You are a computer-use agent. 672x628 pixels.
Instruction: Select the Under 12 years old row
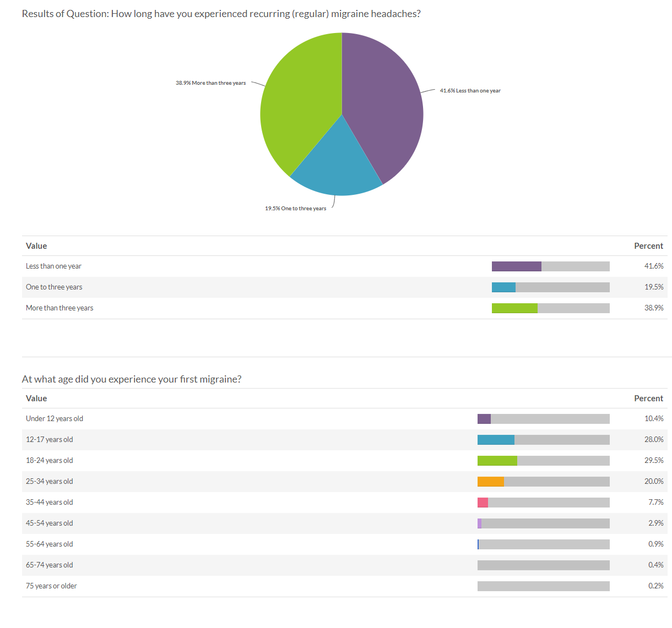point(54,418)
